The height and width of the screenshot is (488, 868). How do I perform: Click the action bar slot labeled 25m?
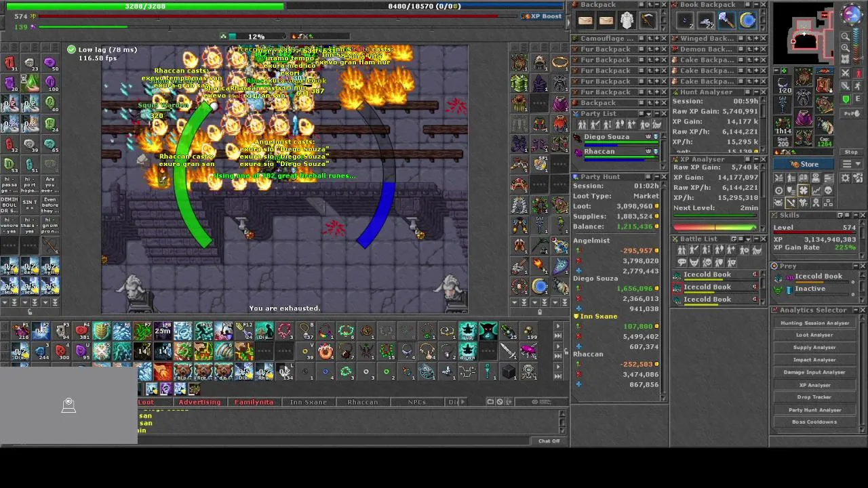point(163,331)
